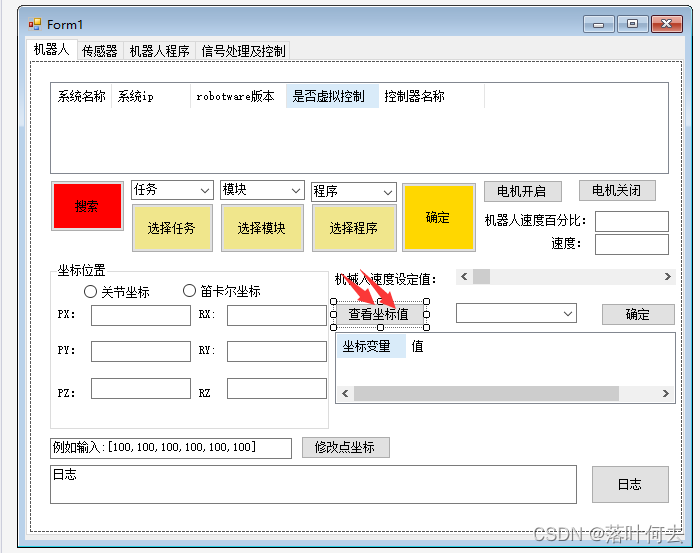Close the Form1 window
This screenshot has width=700, height=553.
(x=667, y=24)
